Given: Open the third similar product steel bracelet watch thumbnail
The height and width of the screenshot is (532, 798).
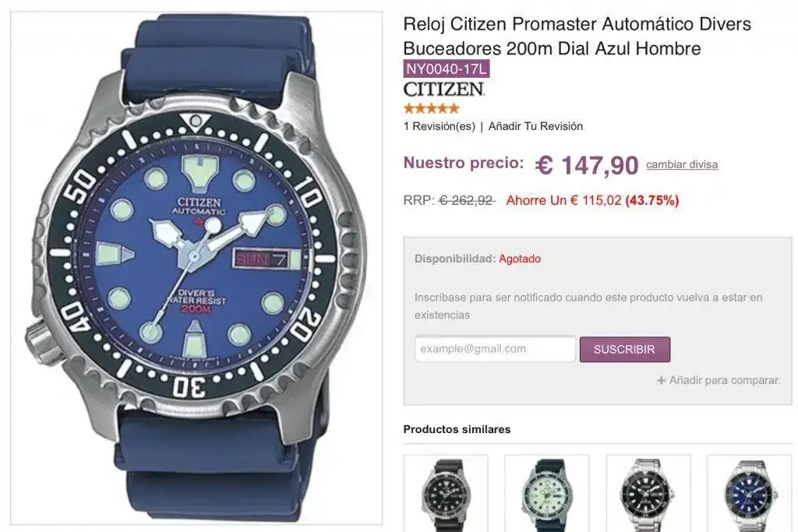Looking at the screenshot, I should coord(648,493).
